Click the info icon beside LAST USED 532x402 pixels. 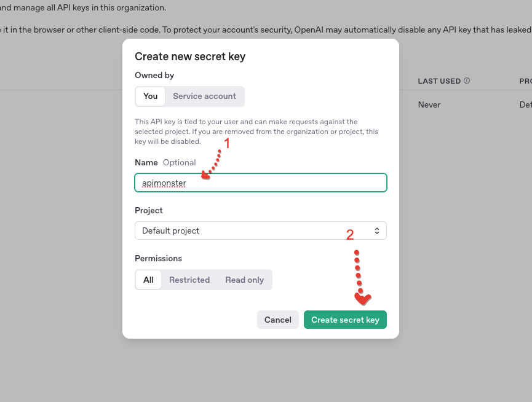(467, 81)
